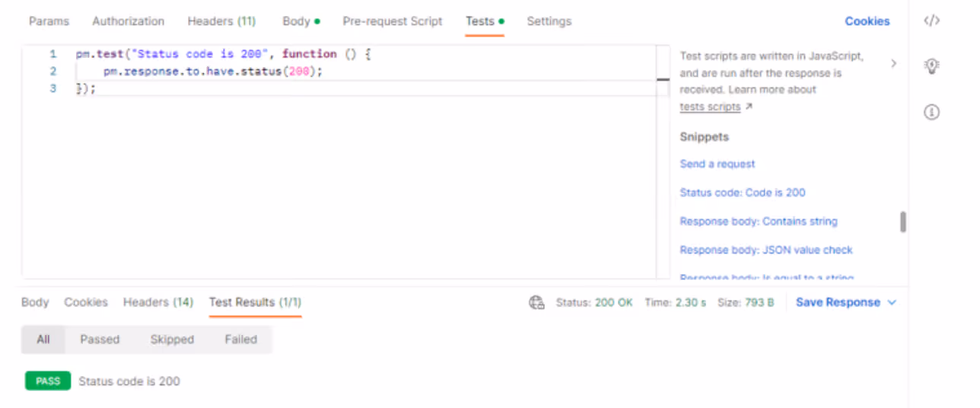Image resolution: width=980 pixels, height=408 pixels.
Task: Click the 'Status: 200 OK' response status
Action: tap(594, 302)
